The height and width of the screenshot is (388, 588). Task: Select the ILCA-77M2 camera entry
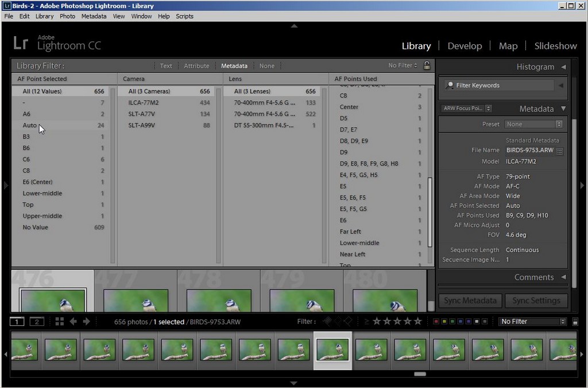pyautogui.click(x=143, y=102)
